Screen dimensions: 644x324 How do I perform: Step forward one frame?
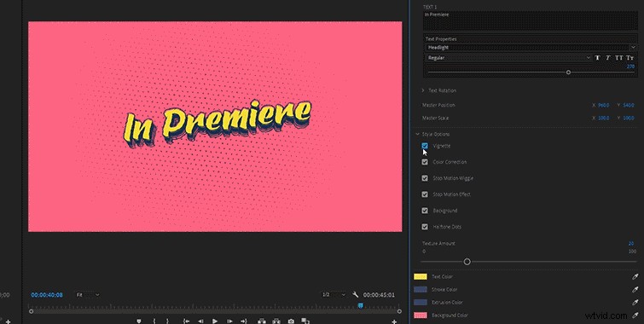pos(229,321)
